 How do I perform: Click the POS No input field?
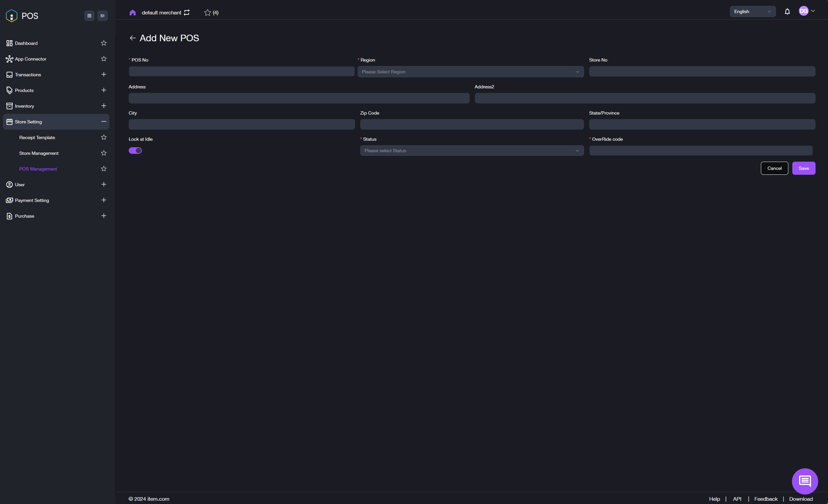tap(241, 71)
